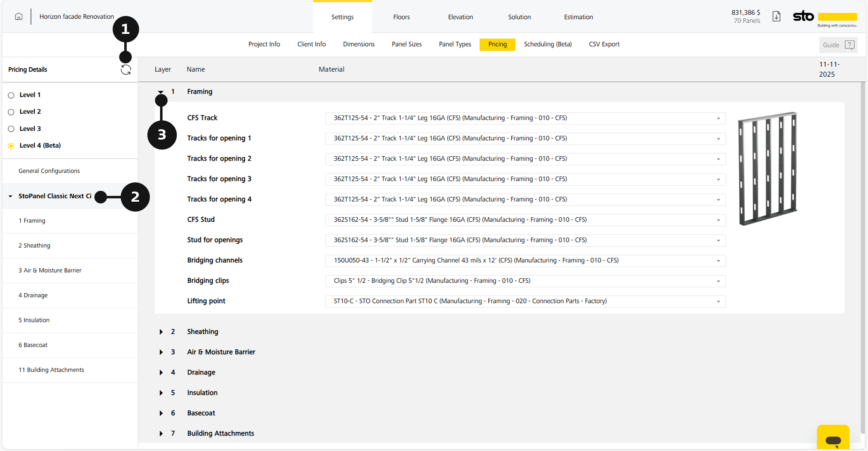Open Bridging clips material dropdown

coord(525,281)
